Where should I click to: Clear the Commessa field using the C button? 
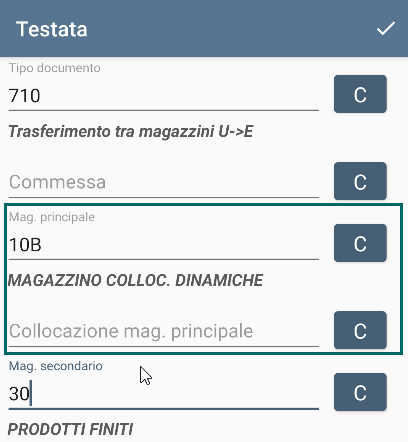[x=360, y=181]
